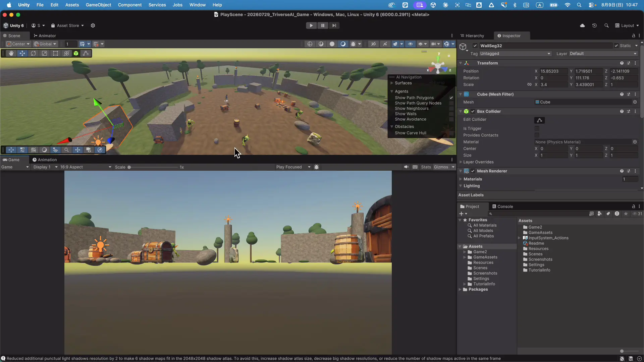Open Transform component help icon
The image size is (644, 362).
coord(622,63)
